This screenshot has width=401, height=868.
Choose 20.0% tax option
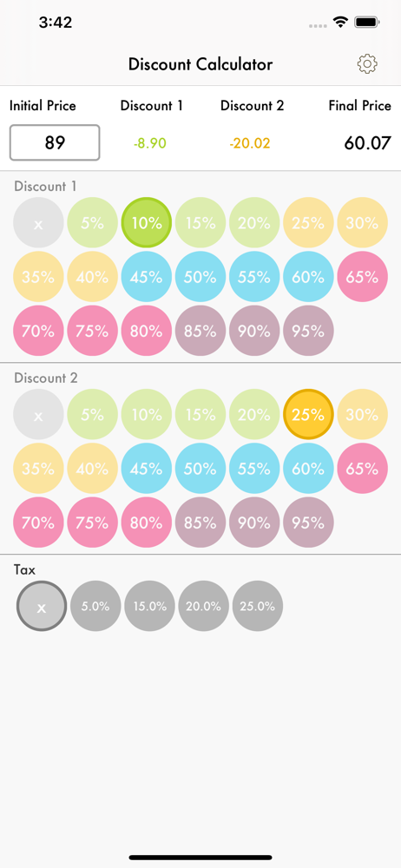[x=203, y=606]
